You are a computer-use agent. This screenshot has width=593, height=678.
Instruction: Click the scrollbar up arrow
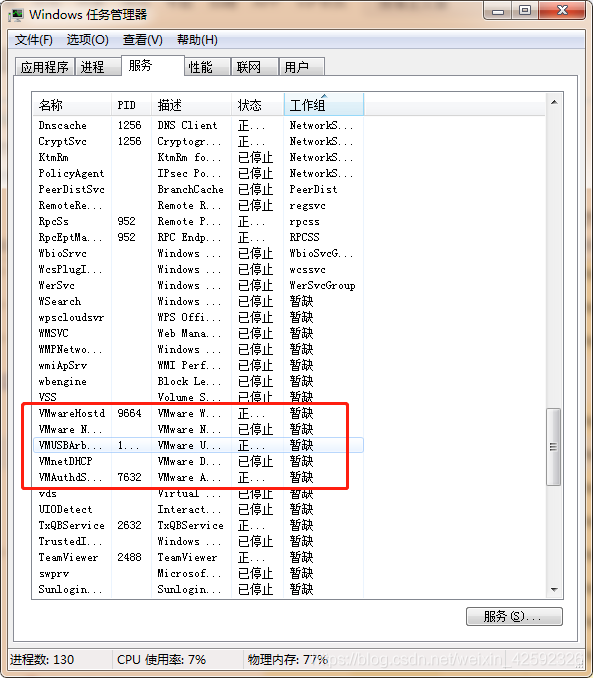pos(554,102)
